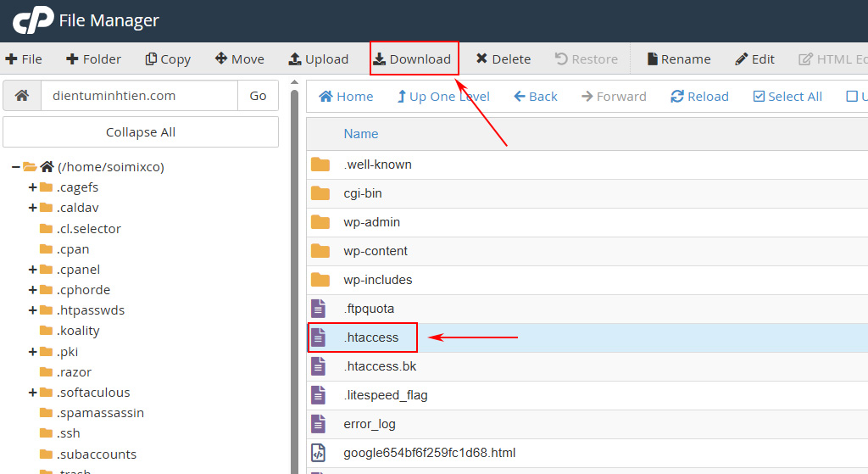Click the Go button
Screen dimensions: 868x474
click(x=258, y=96)
